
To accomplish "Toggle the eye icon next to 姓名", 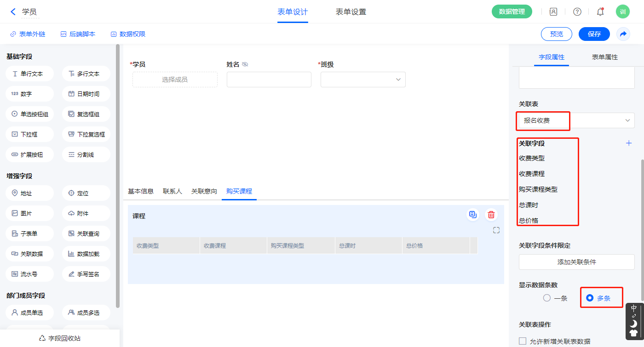I will [245, 65].
